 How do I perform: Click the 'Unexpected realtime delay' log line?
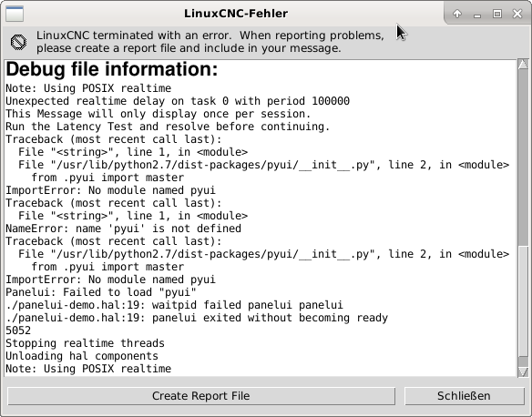click(178, 101)
